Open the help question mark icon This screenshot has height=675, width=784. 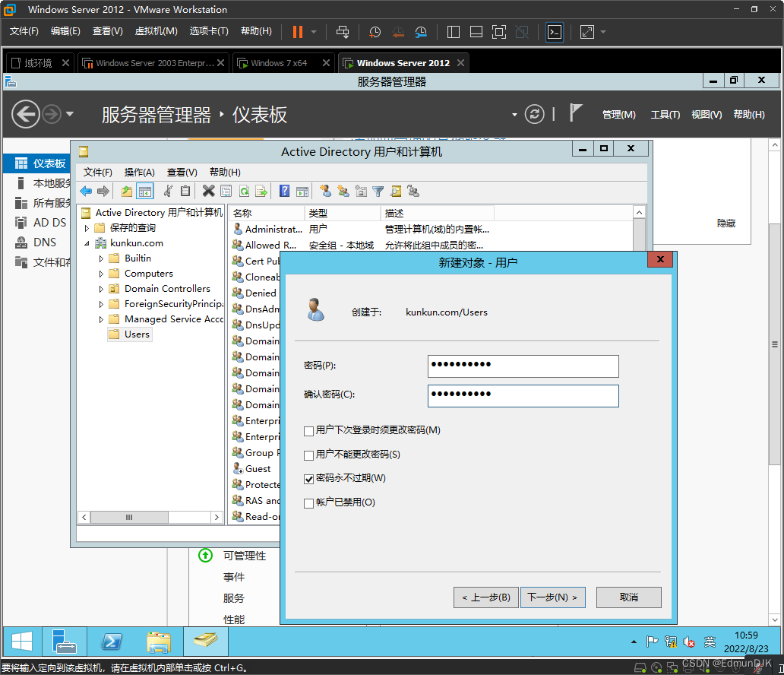tap(284, 191)
